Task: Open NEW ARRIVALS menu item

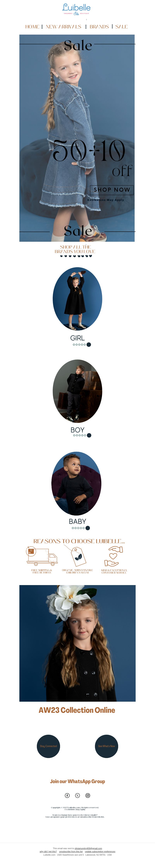Action: (64, 27)
